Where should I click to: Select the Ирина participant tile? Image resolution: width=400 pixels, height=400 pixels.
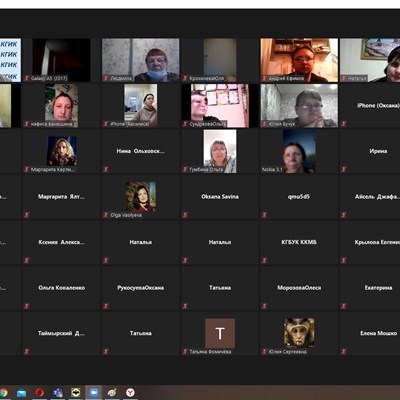pyautogui.click(x=370, y=151)
